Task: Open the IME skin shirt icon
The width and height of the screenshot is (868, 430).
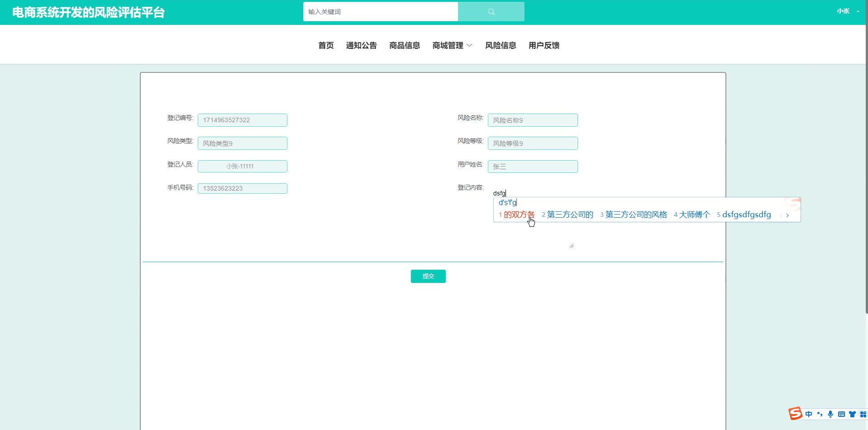Action: click(852, 414)
